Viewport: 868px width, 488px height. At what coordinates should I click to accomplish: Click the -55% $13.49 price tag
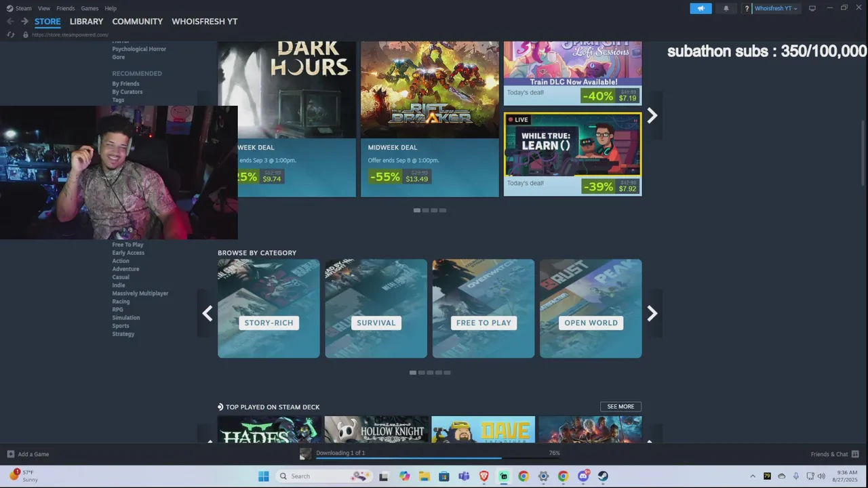click(x=400, y=176)
